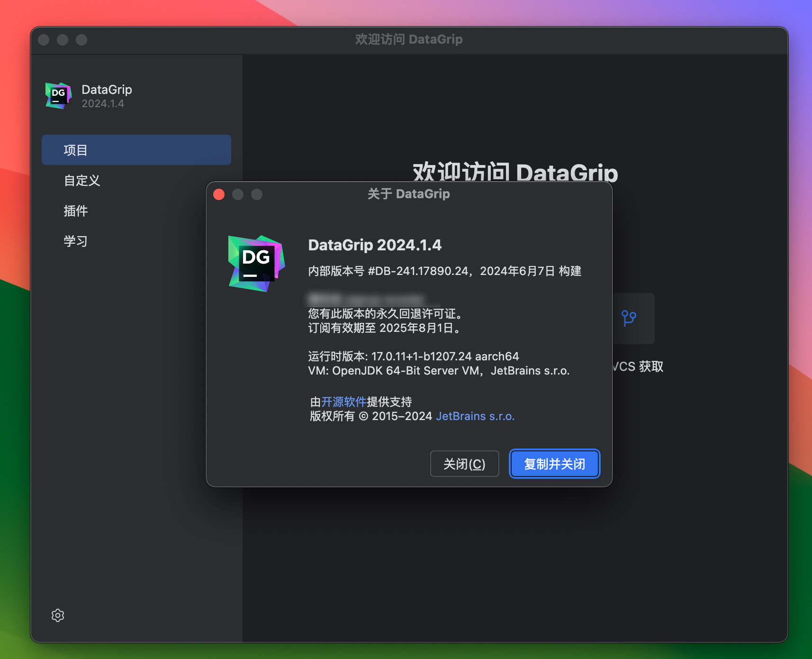Click the 复制并关闭 button
This screenshot has width=812, height=659.
pos(554,464)
